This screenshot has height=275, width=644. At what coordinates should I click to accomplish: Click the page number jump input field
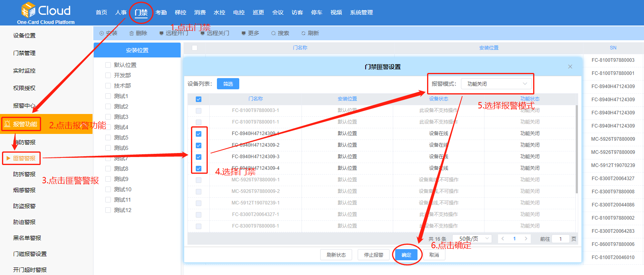click(560, 239)
